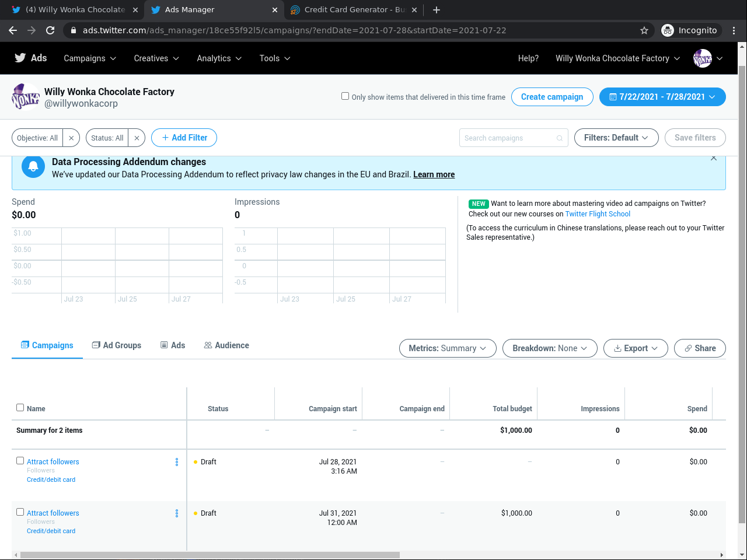Open the Jul 31 Attract followers campaign link

point(53,513)
